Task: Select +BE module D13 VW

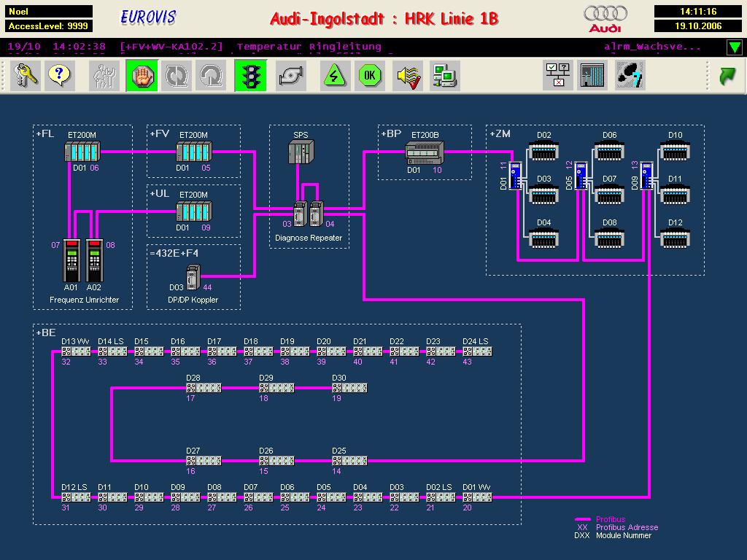Action: [x=76, y=351]
